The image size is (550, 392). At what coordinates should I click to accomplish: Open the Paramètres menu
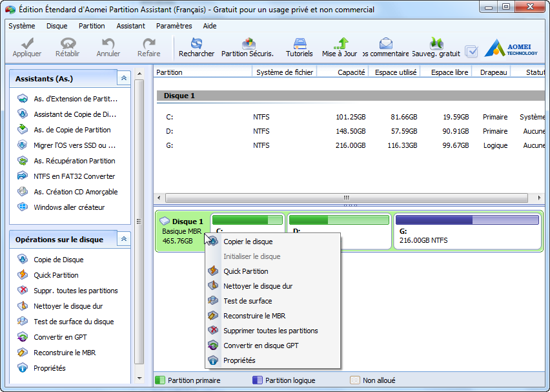(x=174, y=26)
